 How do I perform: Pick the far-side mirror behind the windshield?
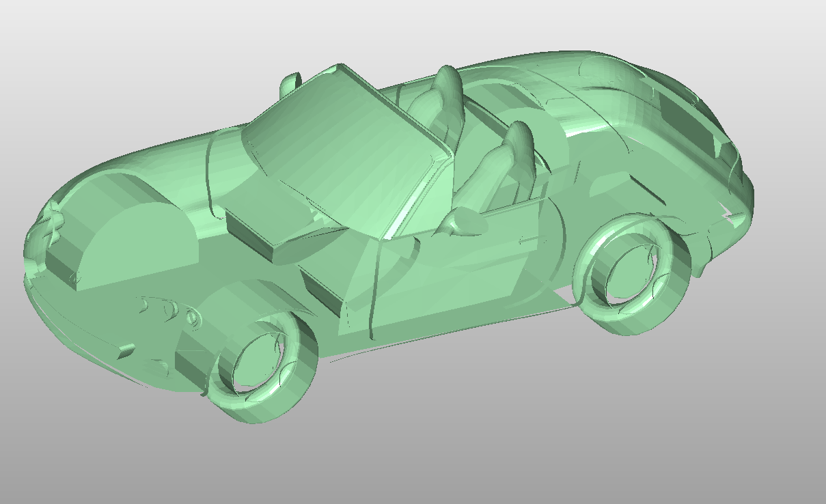coord(290,83)
